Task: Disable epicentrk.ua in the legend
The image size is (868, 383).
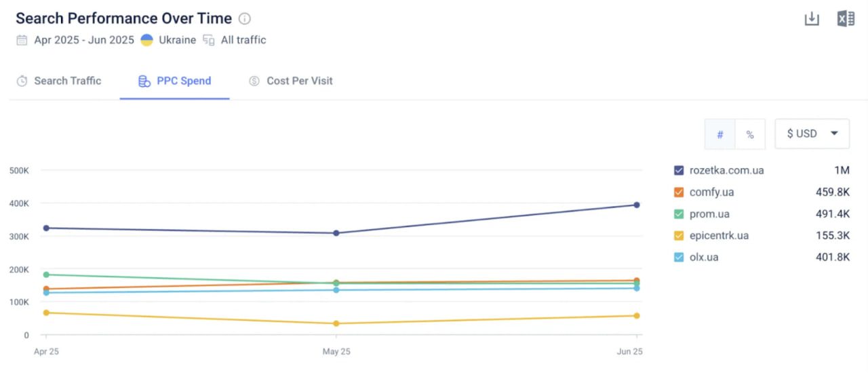Action: click(679, 235)
